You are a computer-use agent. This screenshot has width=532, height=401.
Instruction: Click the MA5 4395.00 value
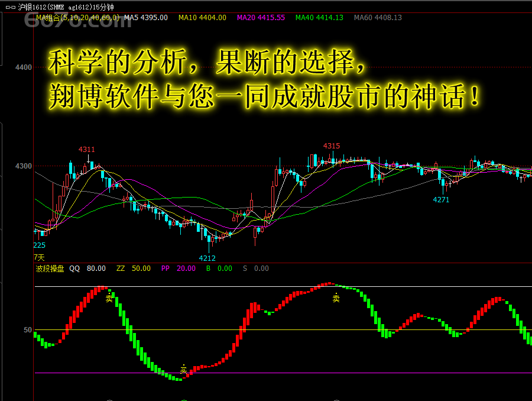tap(146, 18)
